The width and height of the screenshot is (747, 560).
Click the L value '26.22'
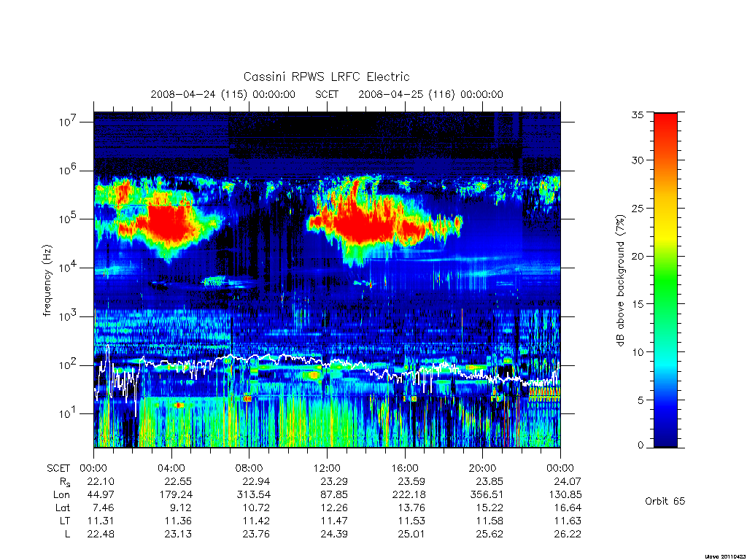[x=568, y=534]
